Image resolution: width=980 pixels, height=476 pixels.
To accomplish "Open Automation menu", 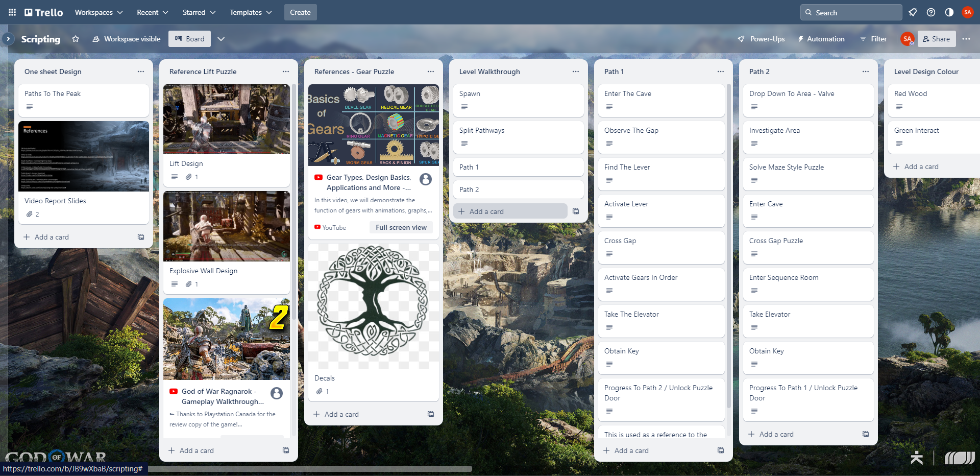I will click(821, 39).
